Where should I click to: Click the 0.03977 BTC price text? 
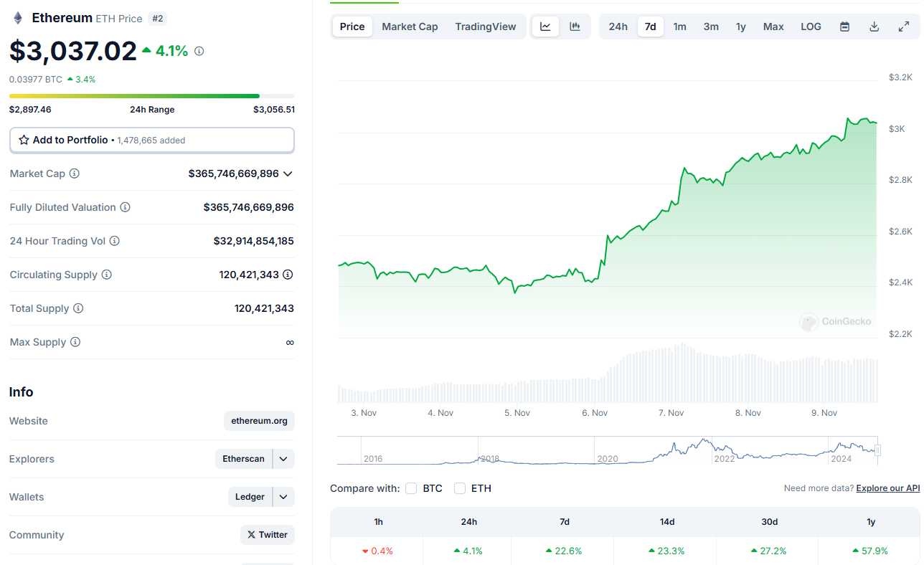36,80
